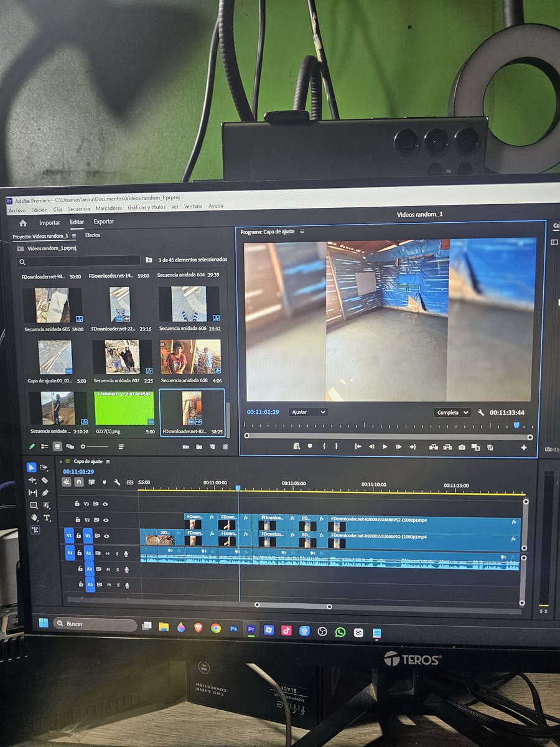Open the Edición menu
The height and width of the screenshot is (747, 560).
(39, 210)
